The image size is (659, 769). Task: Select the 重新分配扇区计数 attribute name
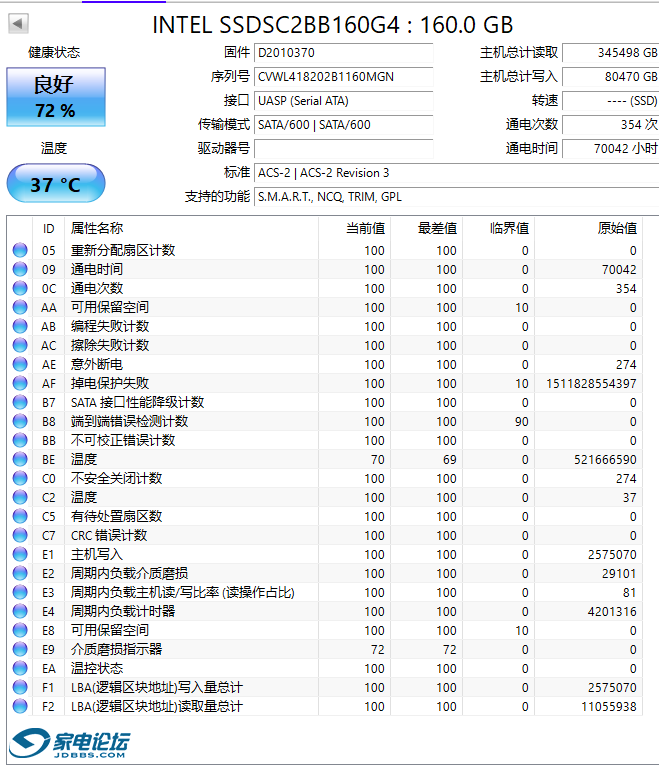point(123,250)
